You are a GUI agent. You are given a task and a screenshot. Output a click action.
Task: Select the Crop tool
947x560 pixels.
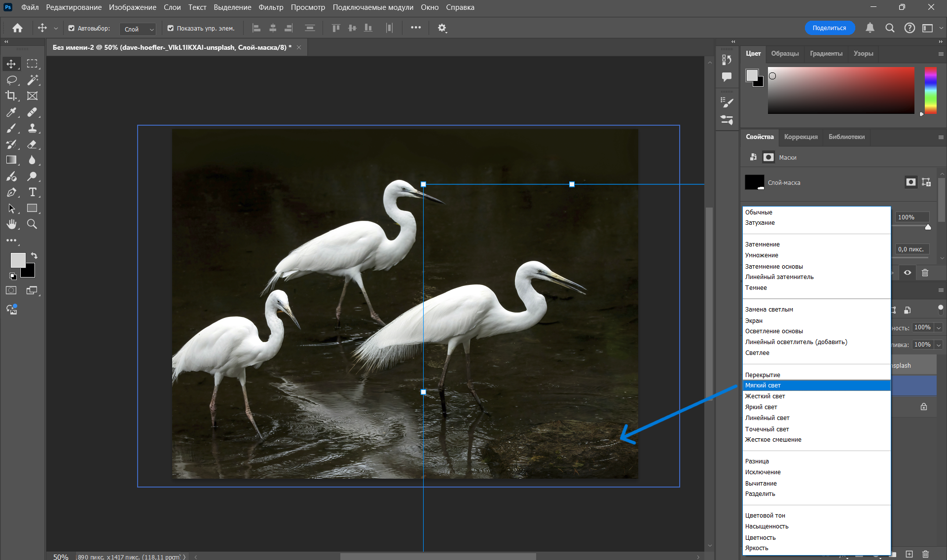(11, 96)
